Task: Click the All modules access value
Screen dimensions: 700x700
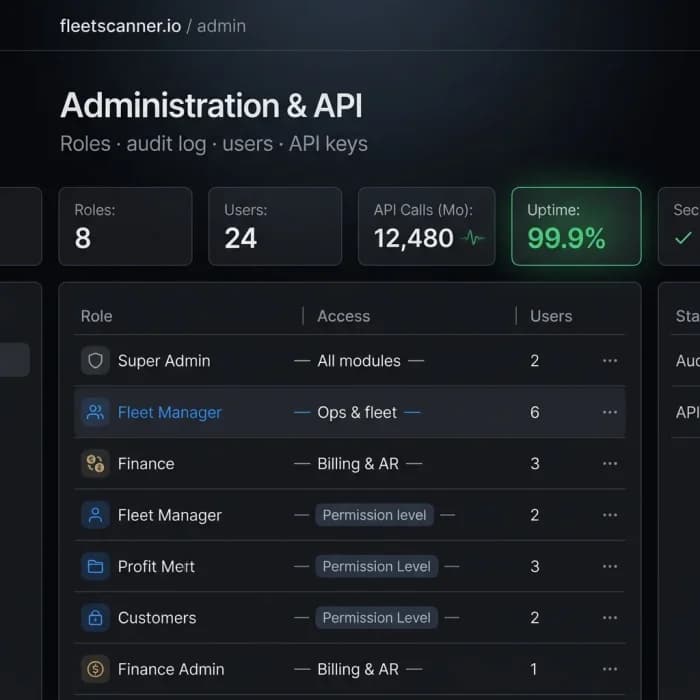Action: click(359, 361)
